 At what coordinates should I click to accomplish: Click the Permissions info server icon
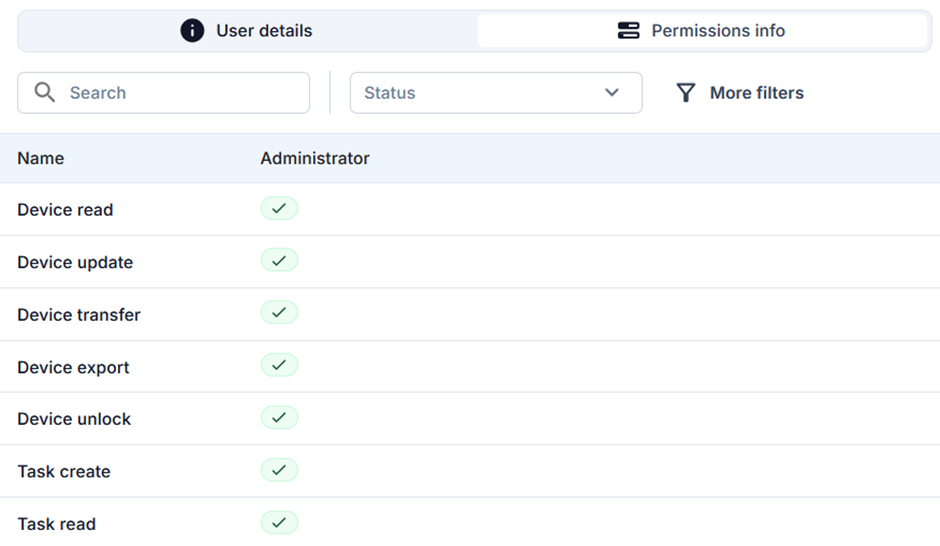[628, 31]
